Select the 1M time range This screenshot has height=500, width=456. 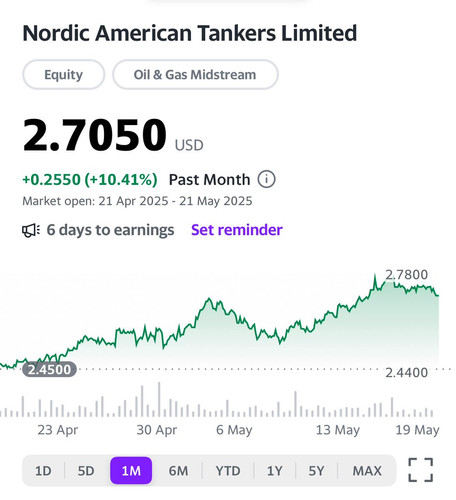[x=131, y=471]
